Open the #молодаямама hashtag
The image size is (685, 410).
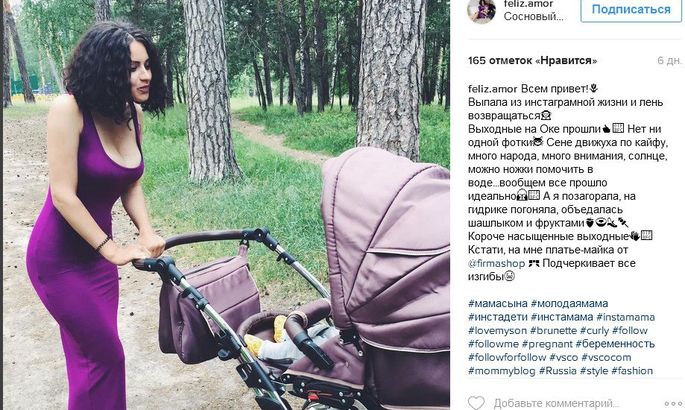click(x=569, y=303)
